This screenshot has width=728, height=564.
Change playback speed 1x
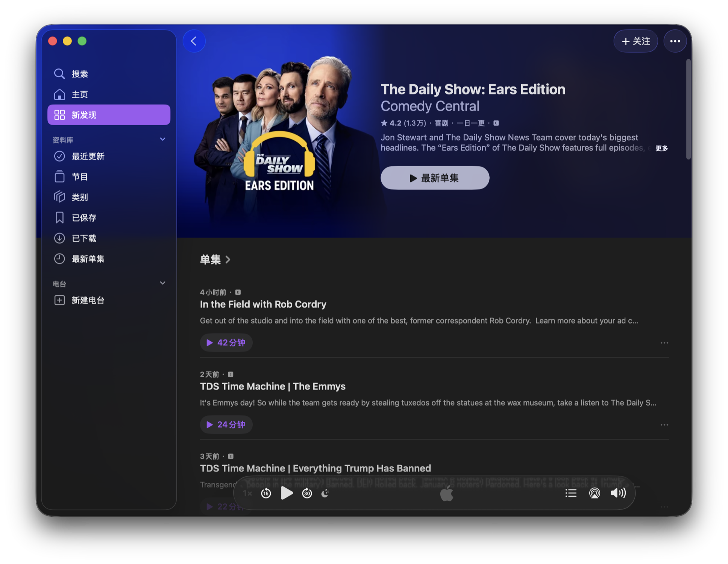click(x=247, y=493)
